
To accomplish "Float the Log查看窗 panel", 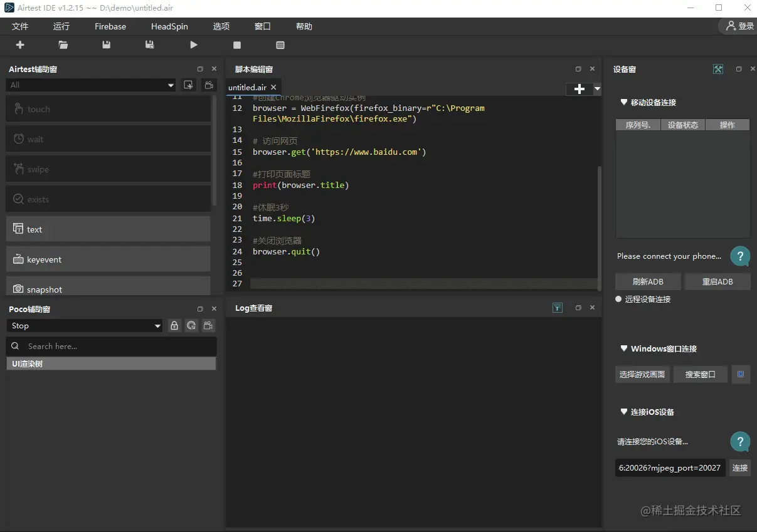I will click(578, 308).
